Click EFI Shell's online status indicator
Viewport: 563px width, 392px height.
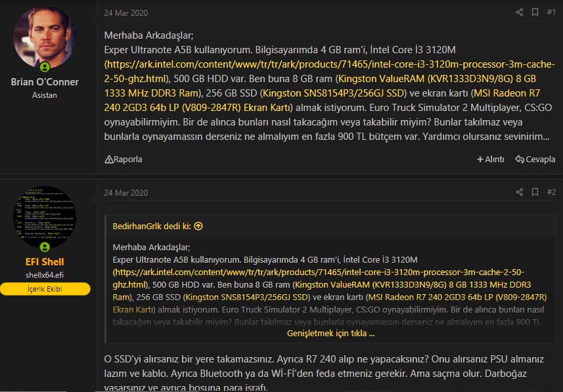click(45, 247)
